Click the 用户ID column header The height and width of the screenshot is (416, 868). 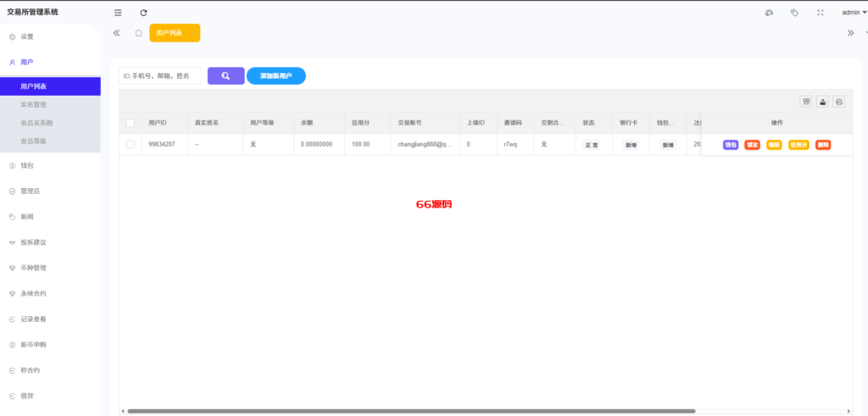164,123
